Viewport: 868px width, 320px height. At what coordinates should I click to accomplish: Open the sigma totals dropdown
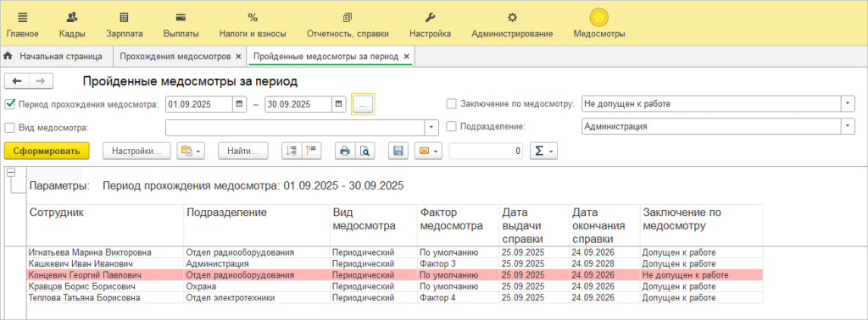tap(543, 151)
